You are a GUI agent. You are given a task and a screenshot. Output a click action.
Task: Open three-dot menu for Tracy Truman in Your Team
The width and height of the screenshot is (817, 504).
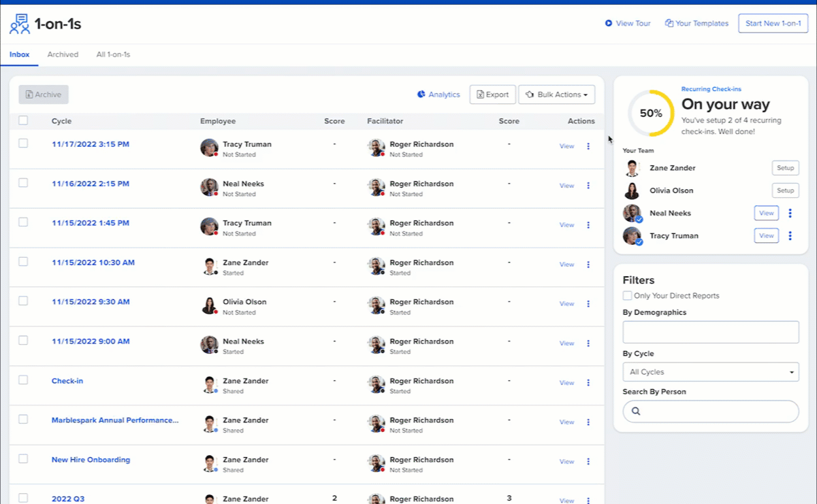coord(790,236)
